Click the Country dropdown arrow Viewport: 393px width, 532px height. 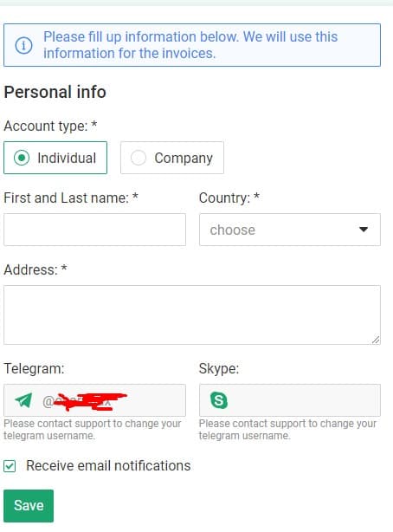click(x=364, y=230)
